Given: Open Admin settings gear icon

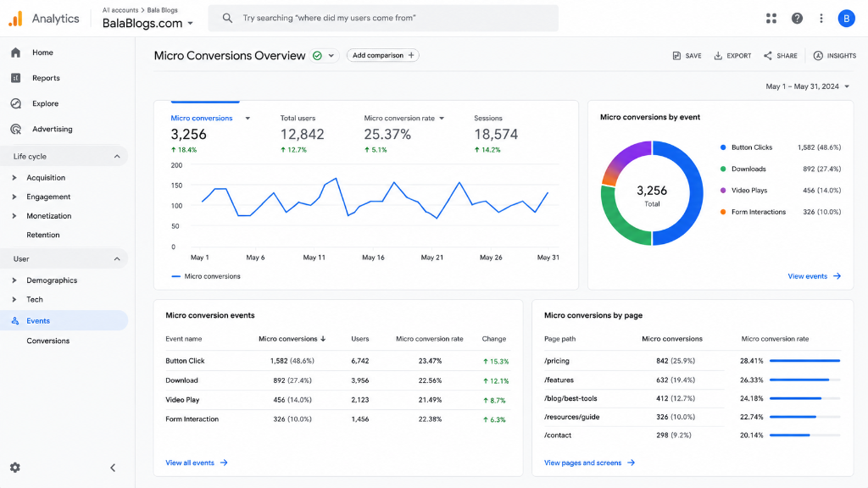Looking at the screenshot, I should 15,468.
